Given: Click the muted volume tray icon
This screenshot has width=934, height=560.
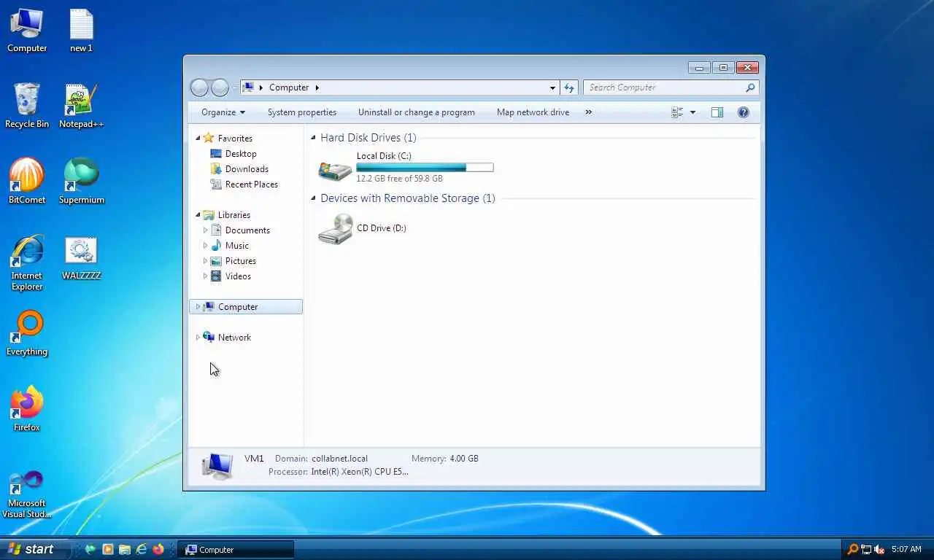Looking at the screenshot, I should [879, 550].
